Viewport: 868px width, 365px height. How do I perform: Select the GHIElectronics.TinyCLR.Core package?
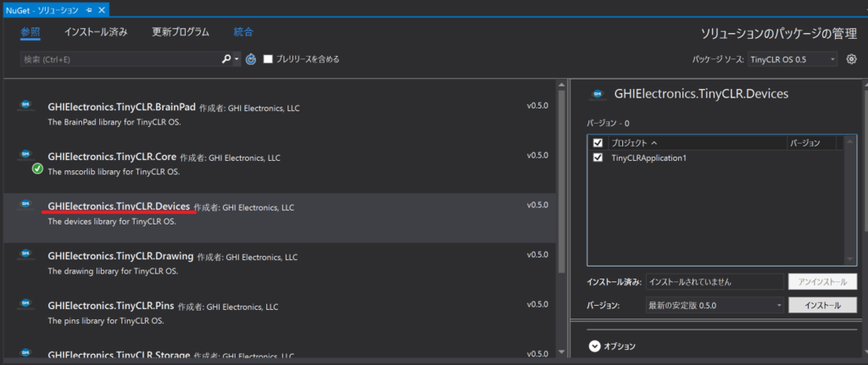(280, 163)
